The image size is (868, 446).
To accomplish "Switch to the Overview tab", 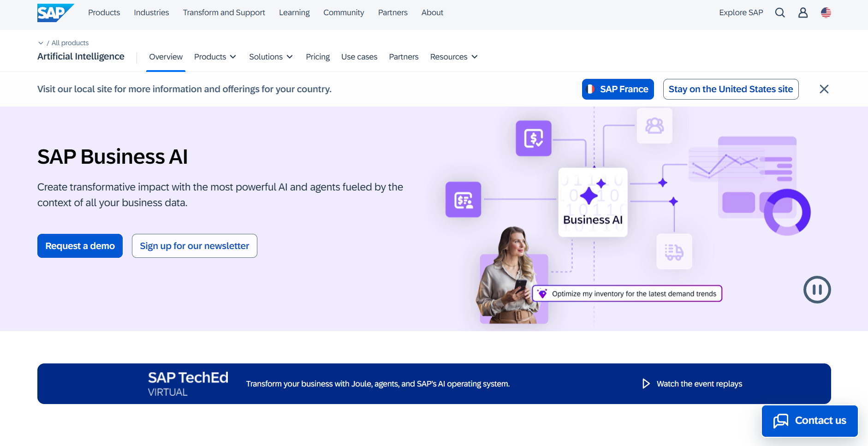I will point(166,57).
